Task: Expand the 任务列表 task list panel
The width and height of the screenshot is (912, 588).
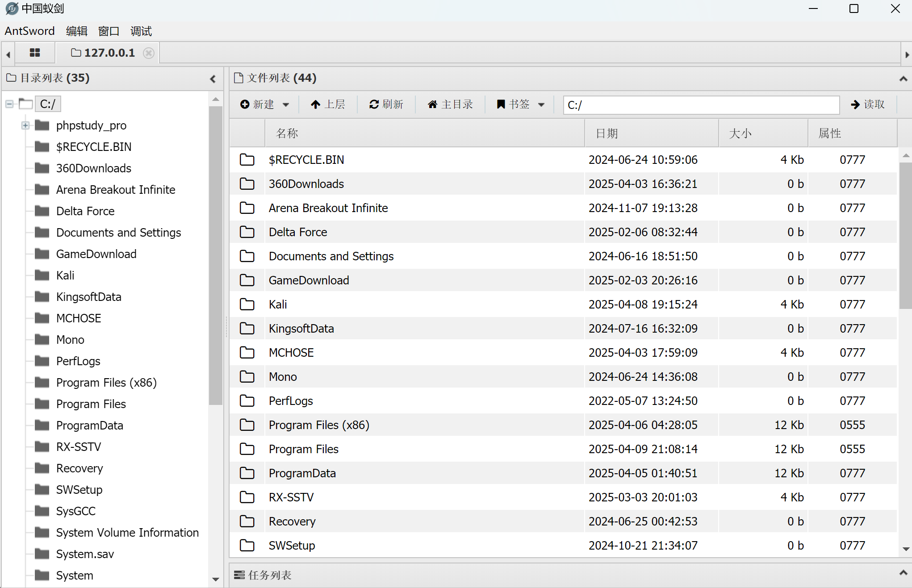Action: click(903, 573)
